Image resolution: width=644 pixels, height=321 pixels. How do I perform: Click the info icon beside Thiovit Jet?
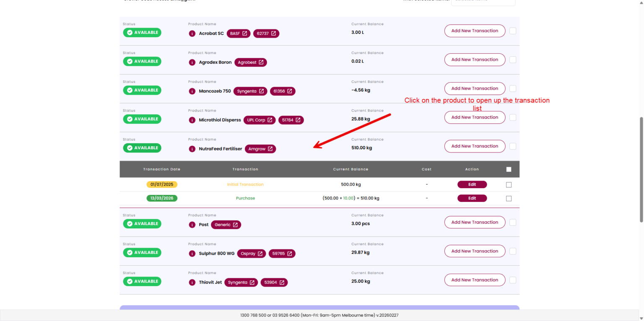192,283
